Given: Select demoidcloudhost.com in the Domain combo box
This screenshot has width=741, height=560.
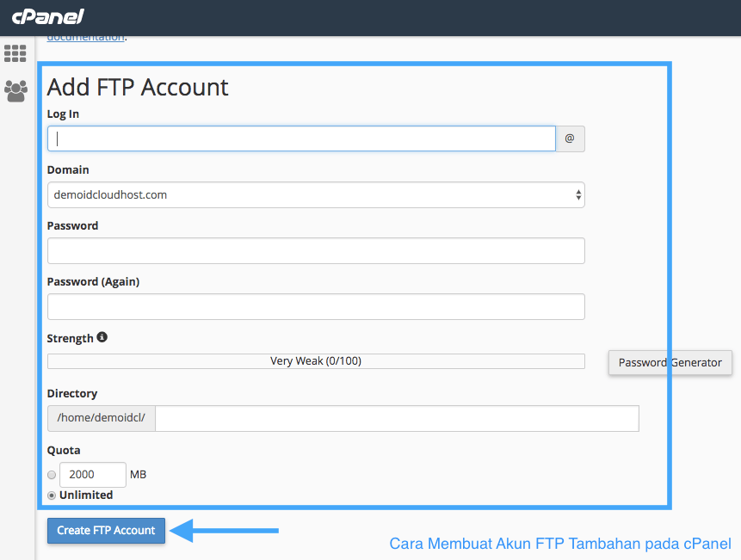Looking at the screenshot, I should coord(315,194).
